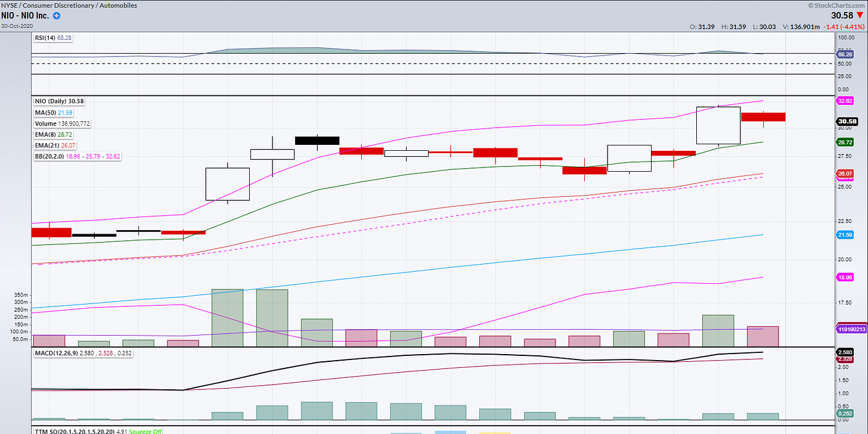Screen dimensions: 868x434
Task: Click the blue plus icon beside NIO Inc.
Action: coord(57,16)
